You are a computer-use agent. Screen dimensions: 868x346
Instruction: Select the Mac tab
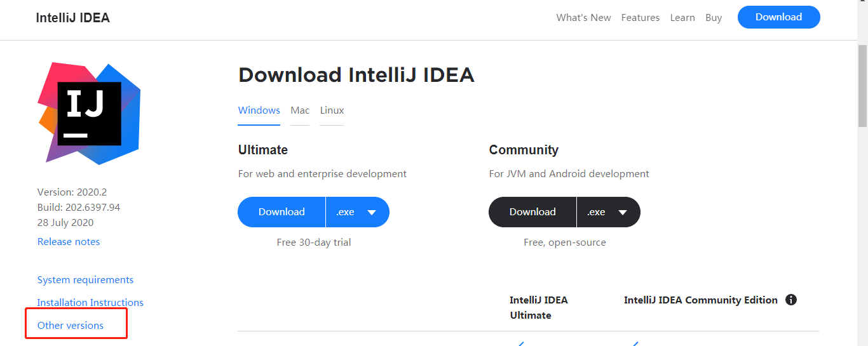point(300,110)
